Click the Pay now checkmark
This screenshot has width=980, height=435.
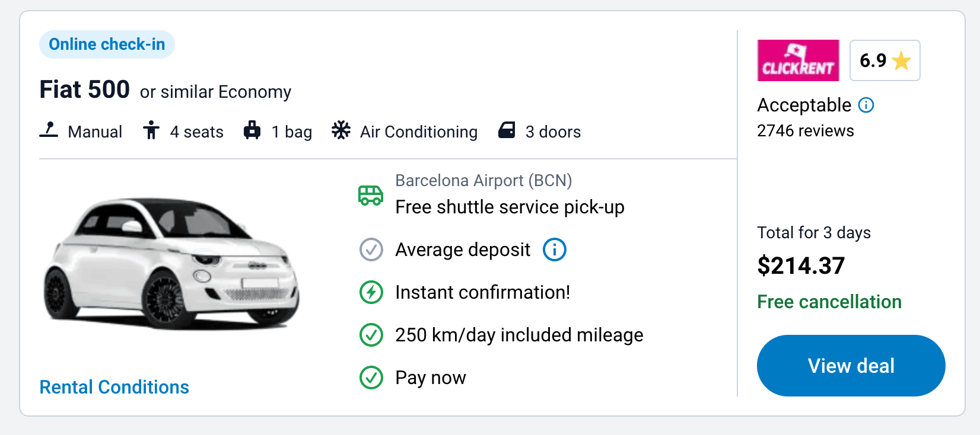(371, 378)
